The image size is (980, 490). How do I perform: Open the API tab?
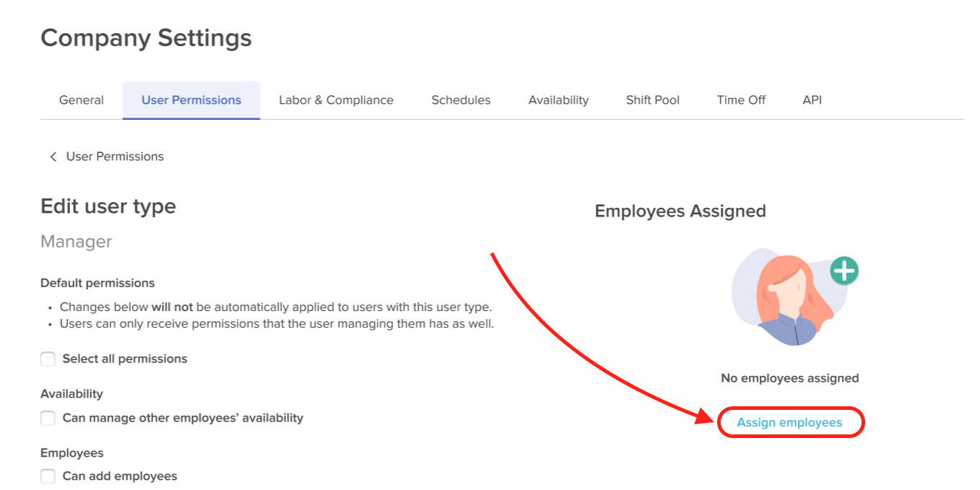pyautogui.click(x=812, y=100)
